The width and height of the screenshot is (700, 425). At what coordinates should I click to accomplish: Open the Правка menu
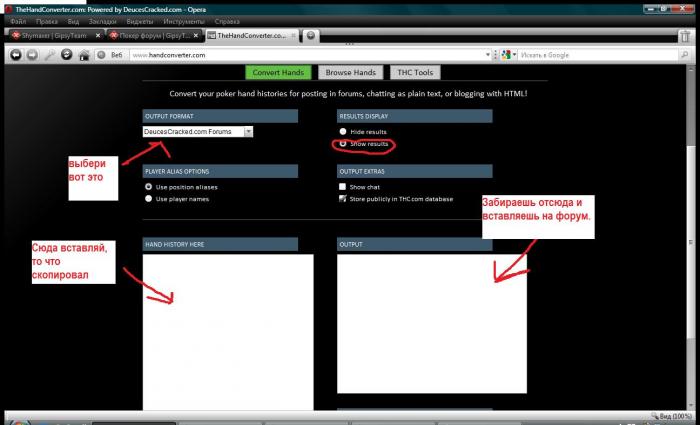pos(47,21)
